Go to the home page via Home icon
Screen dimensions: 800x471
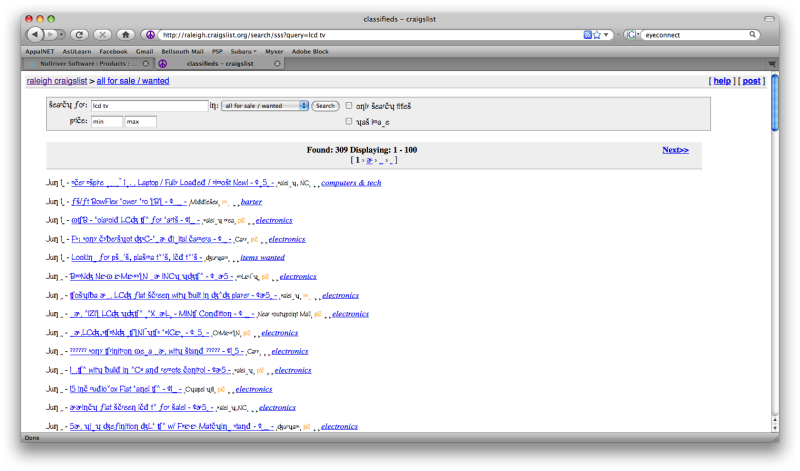(126, 35)
